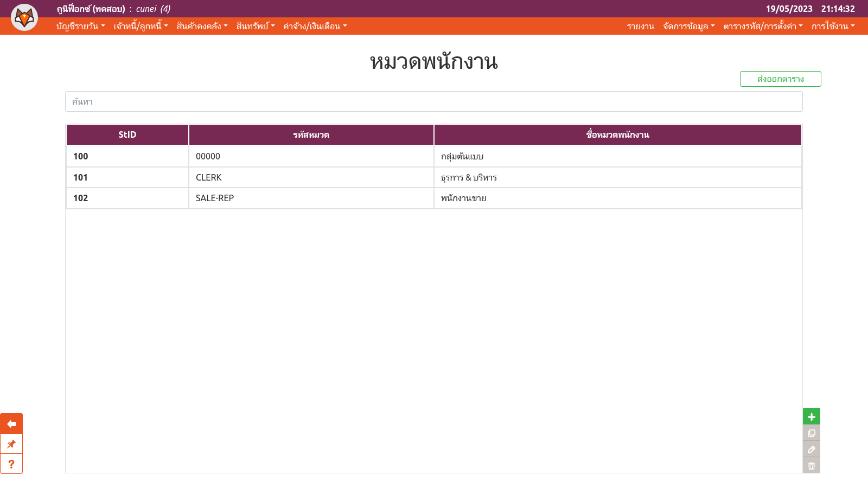Add a new record with green plus icon
This screenshot has width=868, height=488.
point(811,416)
